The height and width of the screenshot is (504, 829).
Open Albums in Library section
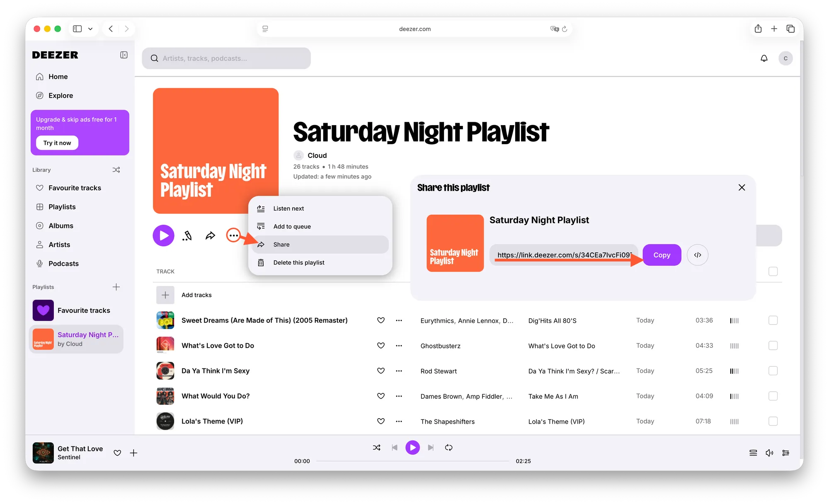pyautogui.click(x=61, y=226)
